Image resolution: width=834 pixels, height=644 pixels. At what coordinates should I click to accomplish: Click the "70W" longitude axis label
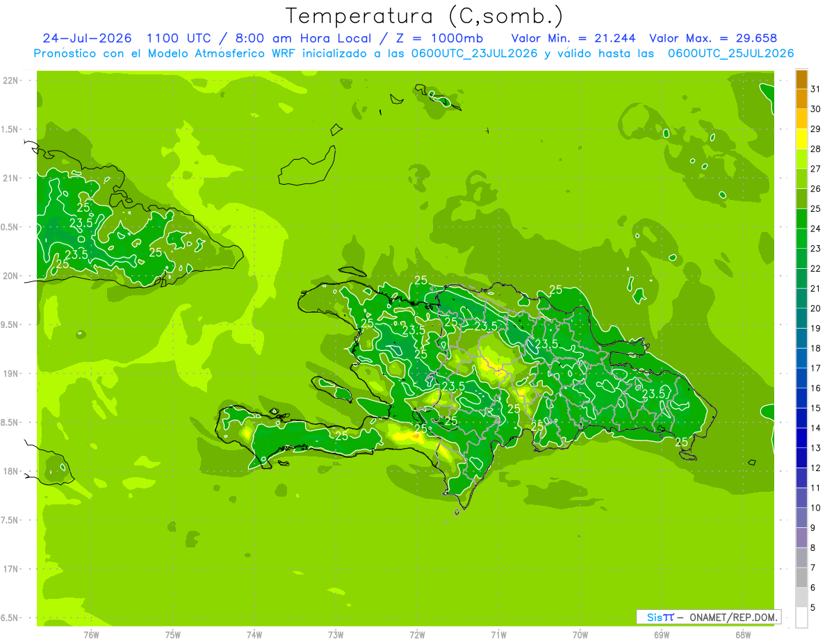[580, 634]
